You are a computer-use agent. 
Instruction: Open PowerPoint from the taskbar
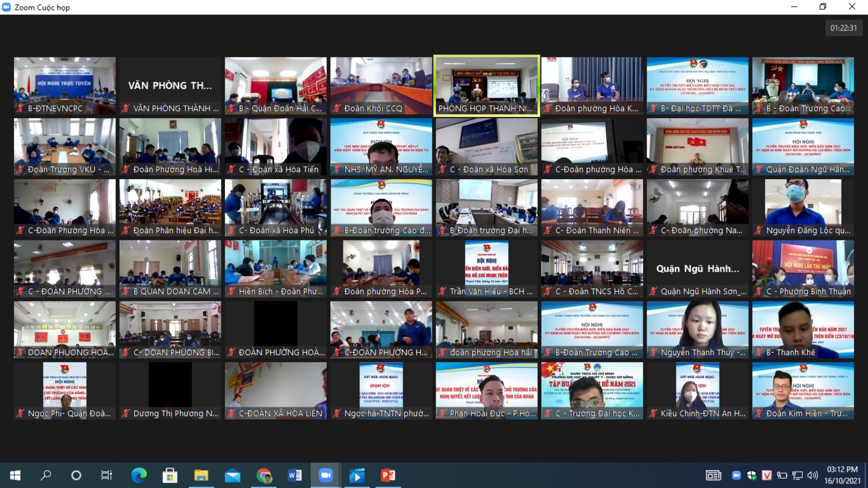point(388,475)
